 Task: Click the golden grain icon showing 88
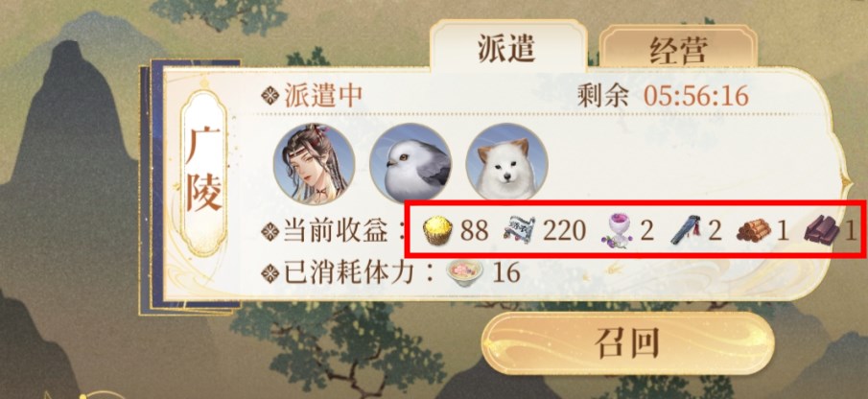point(438,231)
